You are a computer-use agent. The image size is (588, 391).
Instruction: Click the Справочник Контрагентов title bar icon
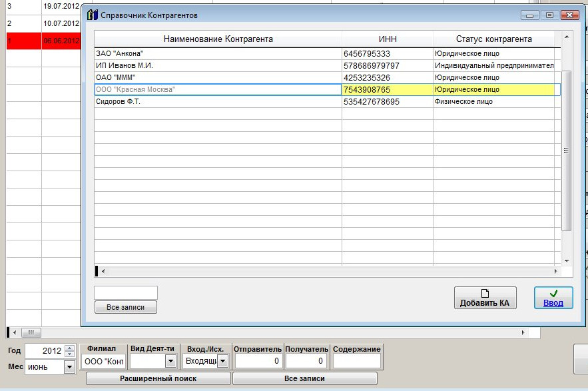tap(93, 15)
